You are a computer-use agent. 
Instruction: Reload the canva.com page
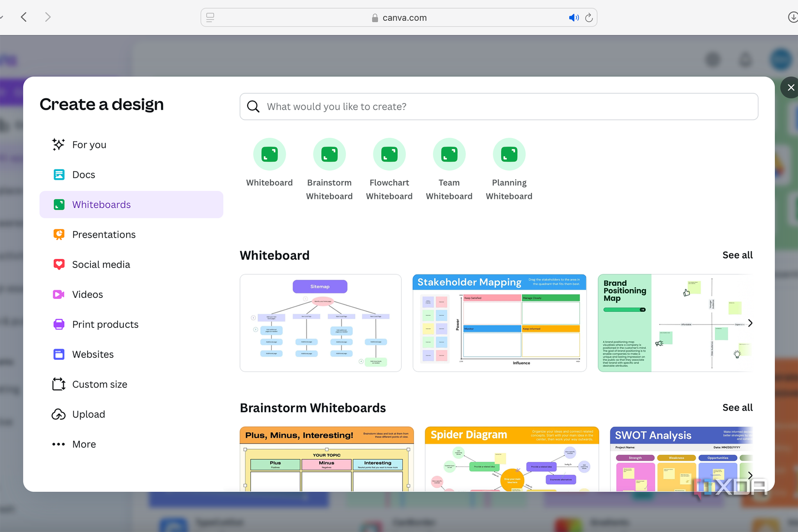pyautogui.click(x=589, y=18)
